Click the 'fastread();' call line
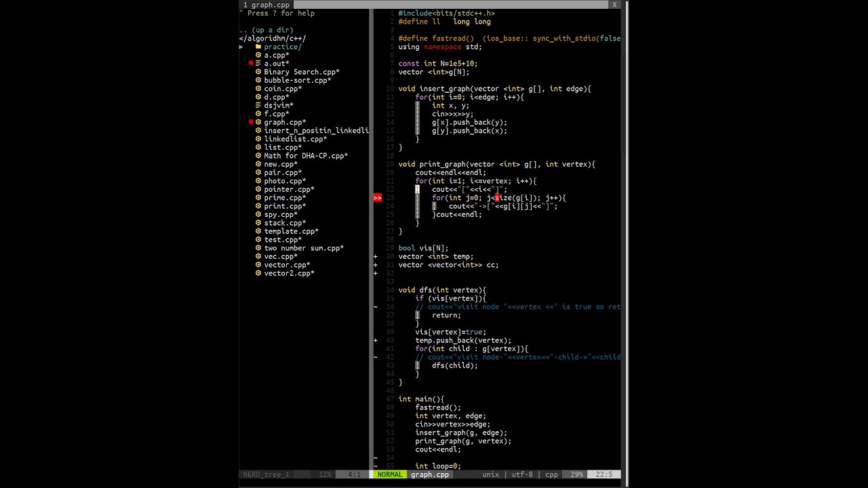The width and height of the screenshot is (868, 488). 438,407
